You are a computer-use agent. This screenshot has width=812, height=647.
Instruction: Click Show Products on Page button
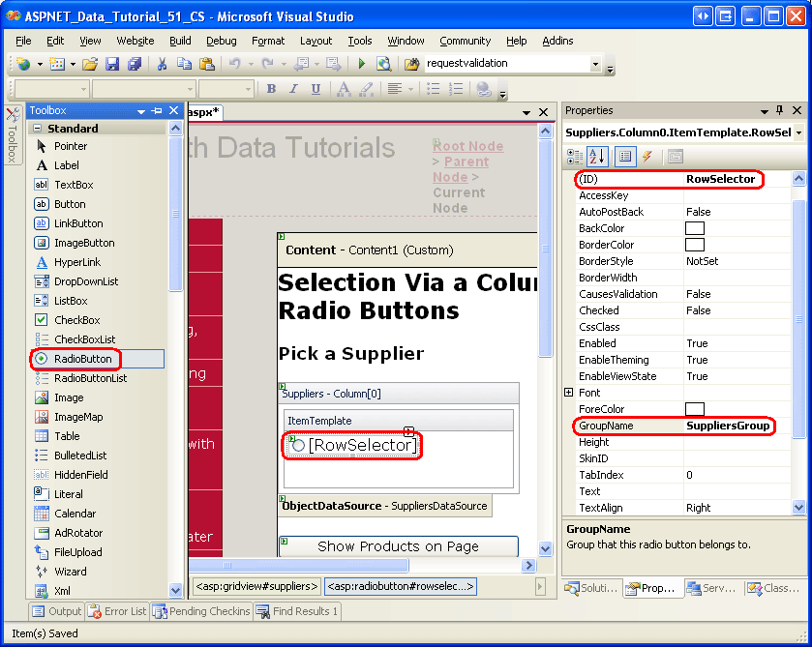click(x=398, y=546)
